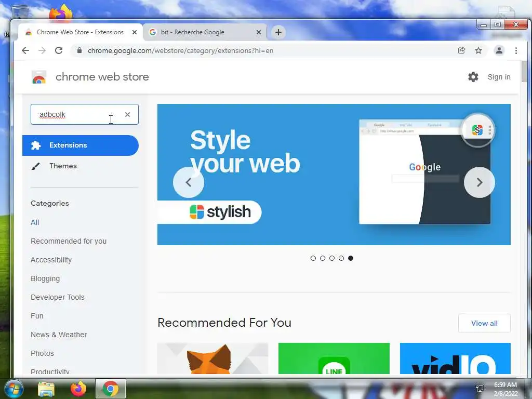Open the Photos category

(x=42, y=353)
